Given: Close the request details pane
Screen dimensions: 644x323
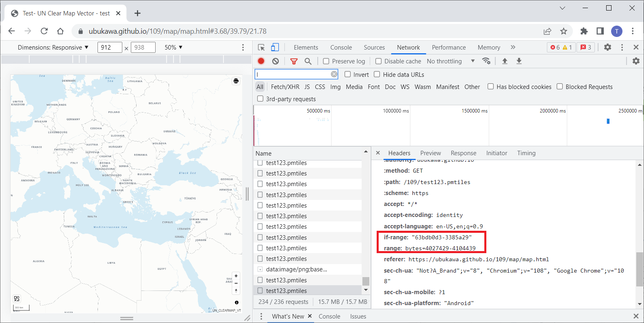Looking at the screenshot, I should click(x=378, y=153).
